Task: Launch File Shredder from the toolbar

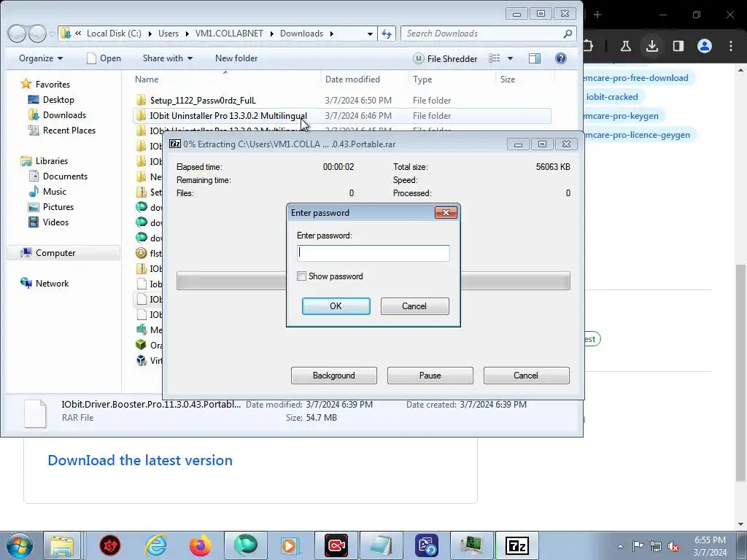Action: [445, 58]
